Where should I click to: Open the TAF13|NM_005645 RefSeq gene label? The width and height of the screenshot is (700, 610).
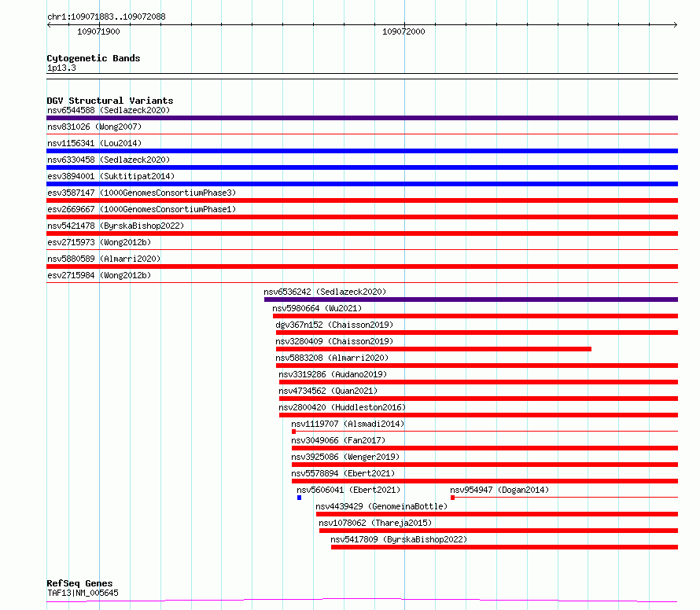point(83,593)
